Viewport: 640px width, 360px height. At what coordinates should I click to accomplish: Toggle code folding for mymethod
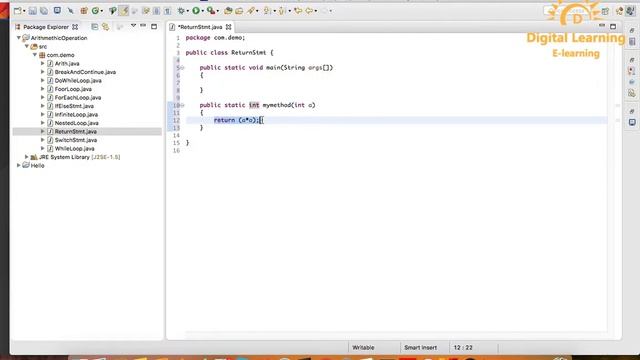point(182,105)
